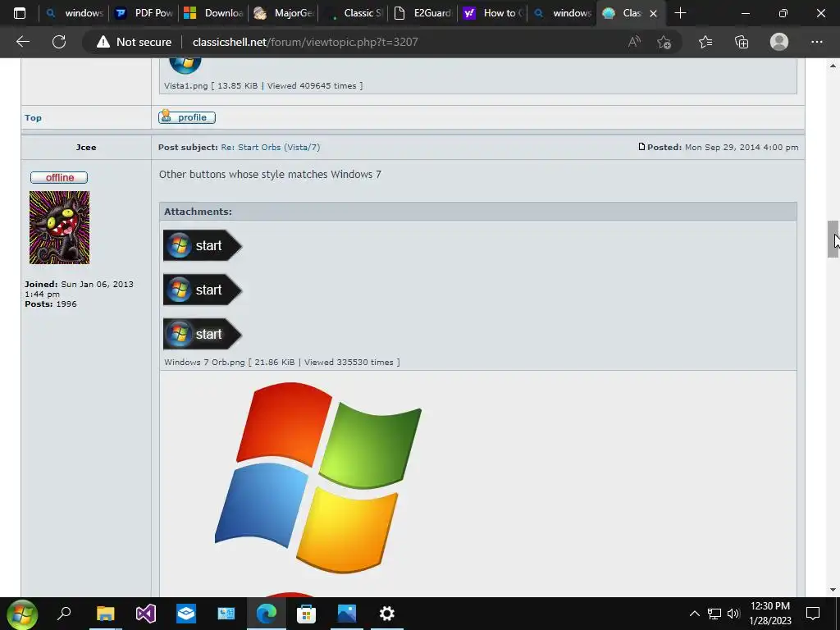
Task: Open the tab actions menu icon
Action: click(x=20, y=13)
